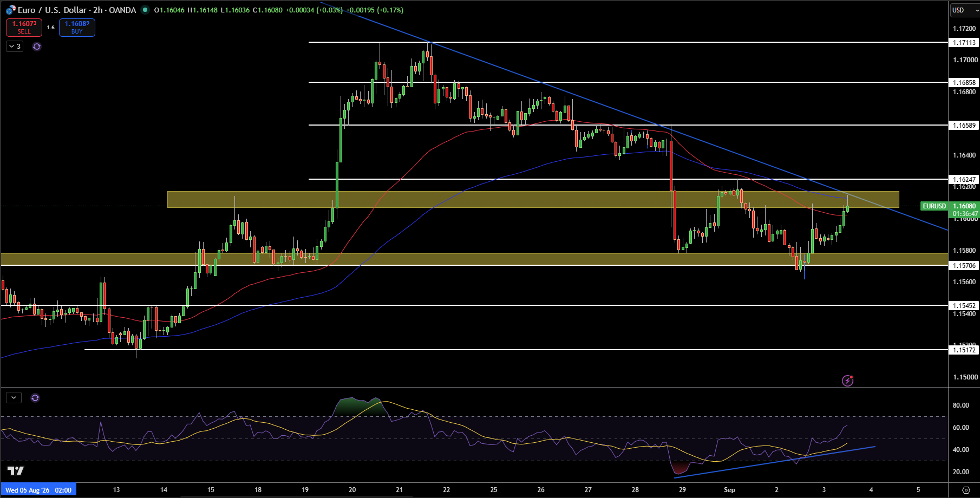Click the 20 date on time axis
The width and height of the screenshot is (980, 498).
point(352,490)
